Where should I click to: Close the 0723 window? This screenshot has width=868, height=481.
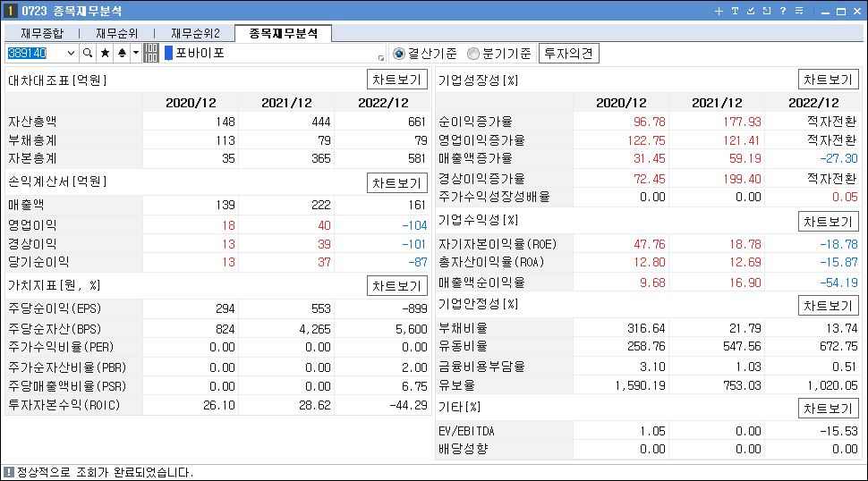click(857, 11)
